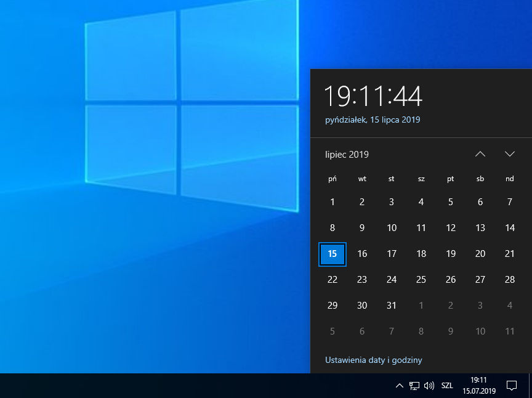Click day 13 in the sb column
Image resolution: width=532 pixels, height=398 pixels.
pos(480,228)
